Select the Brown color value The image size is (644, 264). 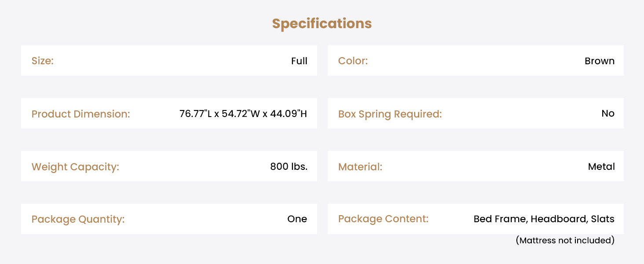click(599, 61)
